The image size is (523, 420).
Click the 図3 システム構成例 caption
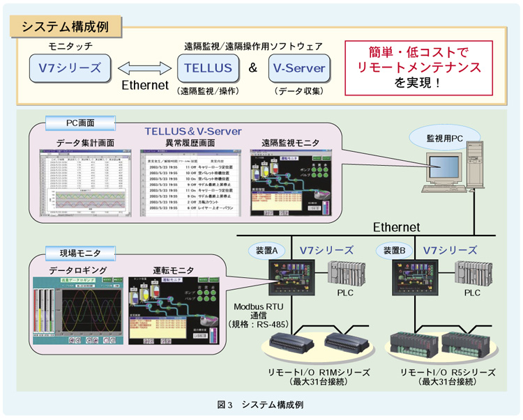(x=260, y=405)
